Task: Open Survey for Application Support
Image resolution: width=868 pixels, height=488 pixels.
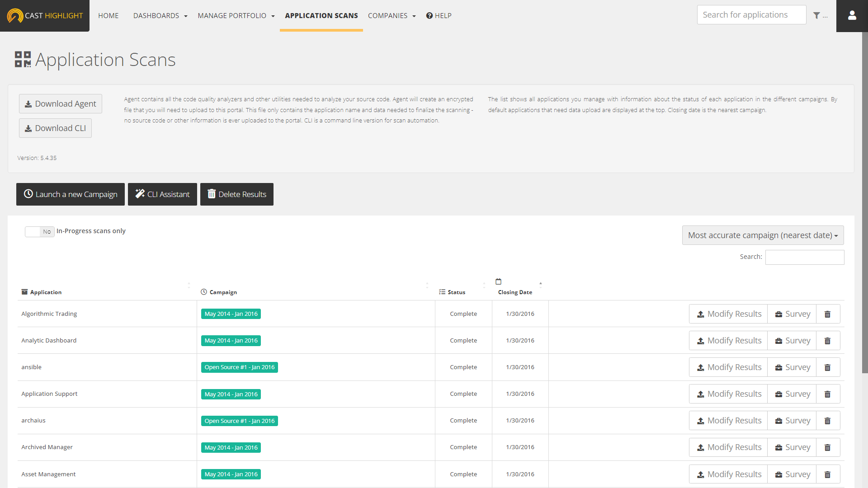Action: click(792, 394)
